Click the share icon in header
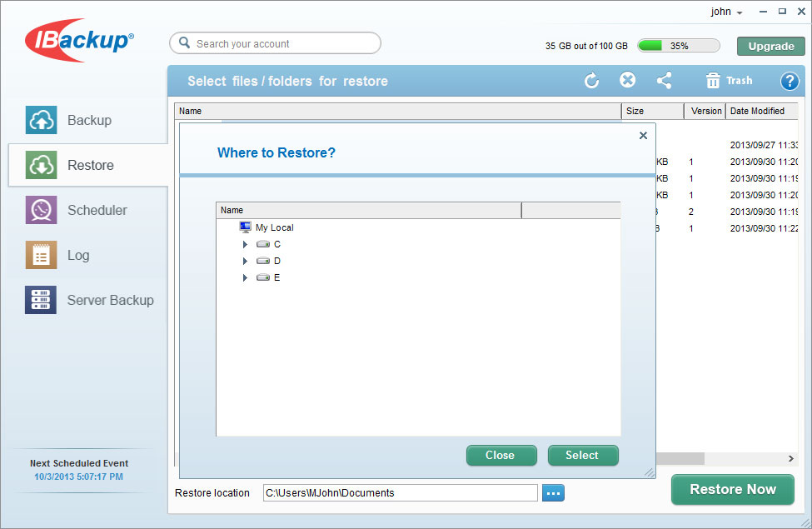812x529 pixels. [664, 81]
